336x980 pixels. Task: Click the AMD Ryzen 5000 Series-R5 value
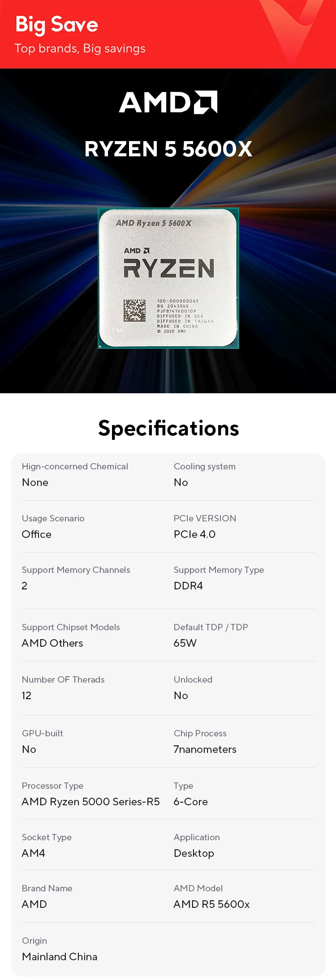click(91, 802)
